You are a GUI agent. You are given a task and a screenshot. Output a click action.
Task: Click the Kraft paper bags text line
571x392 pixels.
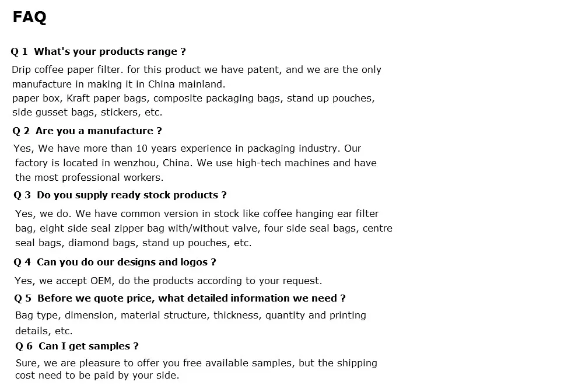pyautogui.click(x=194, y=99)
